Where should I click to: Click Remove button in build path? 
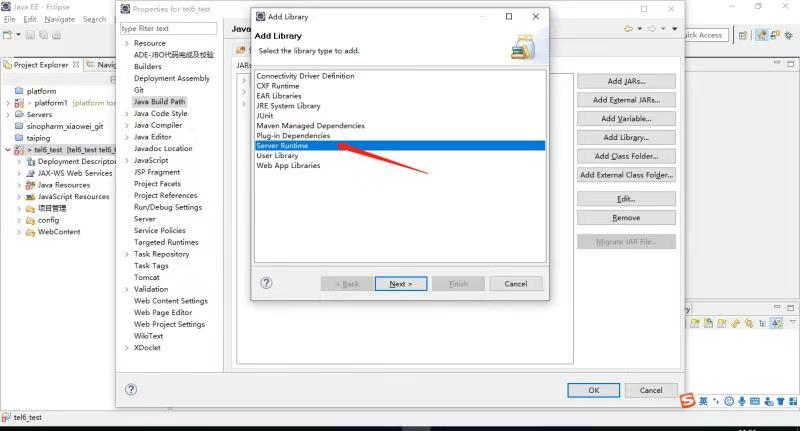(x=626, y=218)
